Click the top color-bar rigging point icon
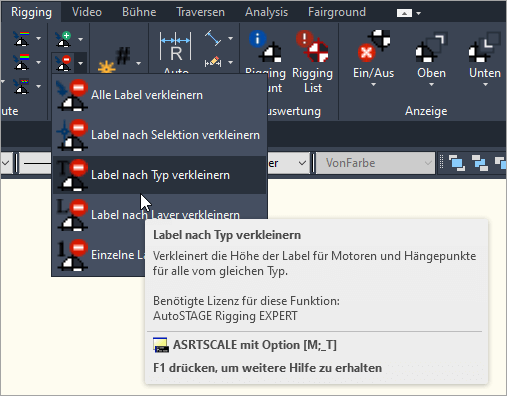507x396 pixels. (21, 39)
